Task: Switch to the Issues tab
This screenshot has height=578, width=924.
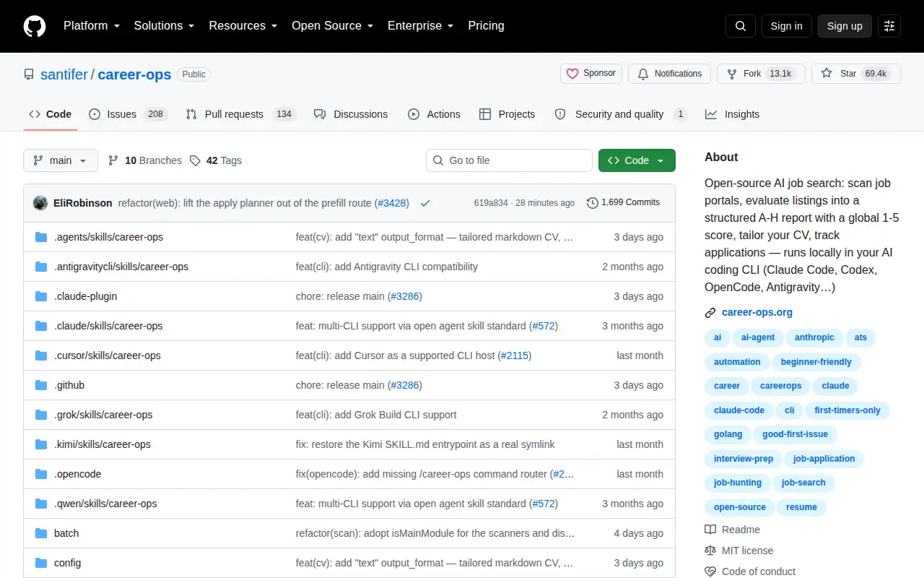Action: click(128, 114)
